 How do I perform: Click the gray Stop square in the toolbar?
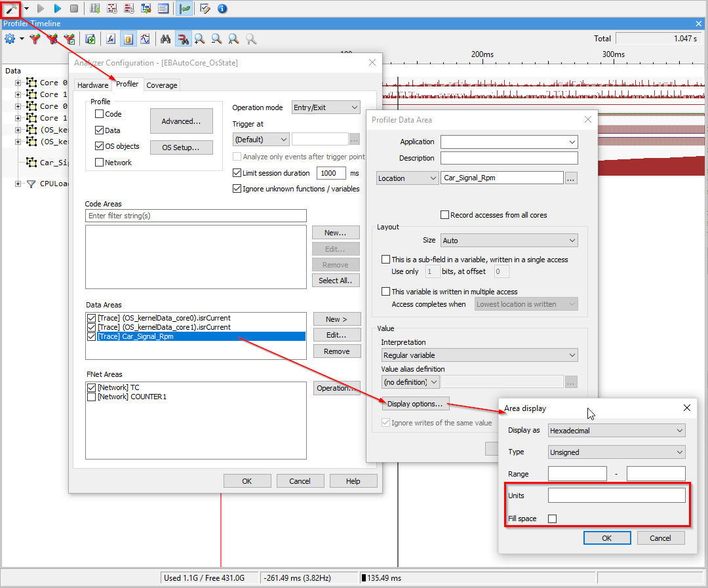74,9
